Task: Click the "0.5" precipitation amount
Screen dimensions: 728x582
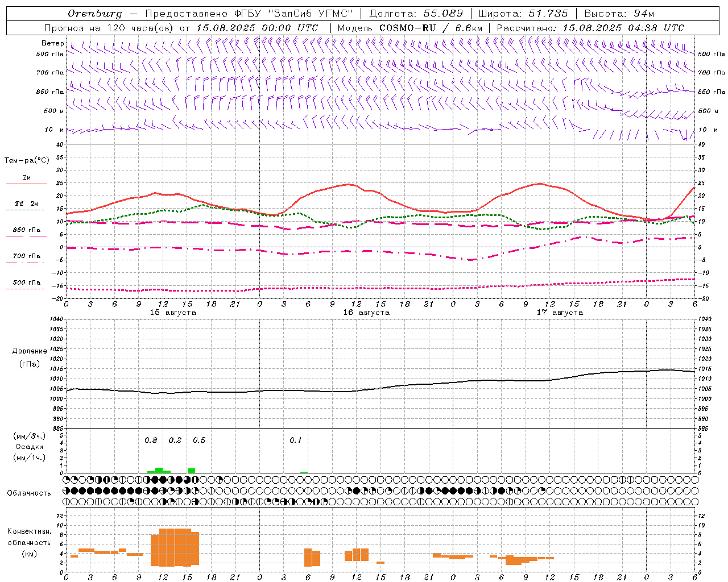Action: tap(199, 440)
